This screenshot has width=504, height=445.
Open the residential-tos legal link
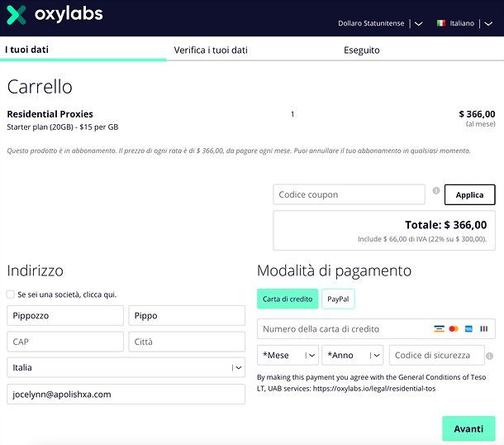(x=374, y=389)
